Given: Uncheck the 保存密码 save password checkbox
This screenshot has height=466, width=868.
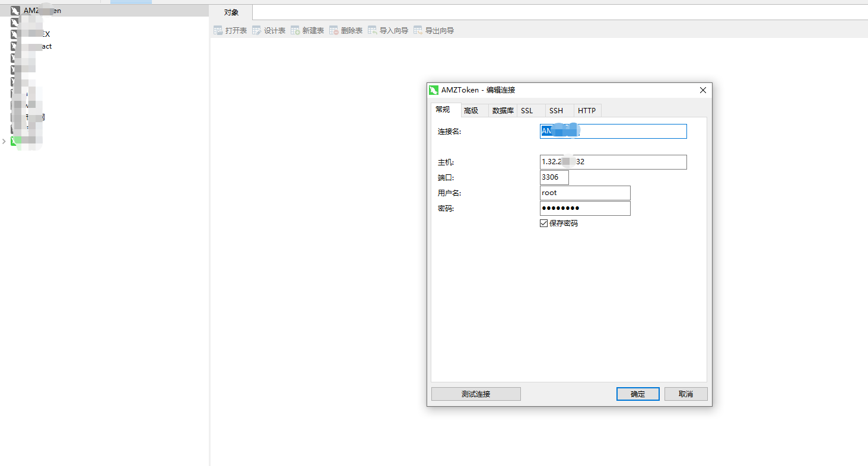Looking at the screenshot, I should [543, 224].
